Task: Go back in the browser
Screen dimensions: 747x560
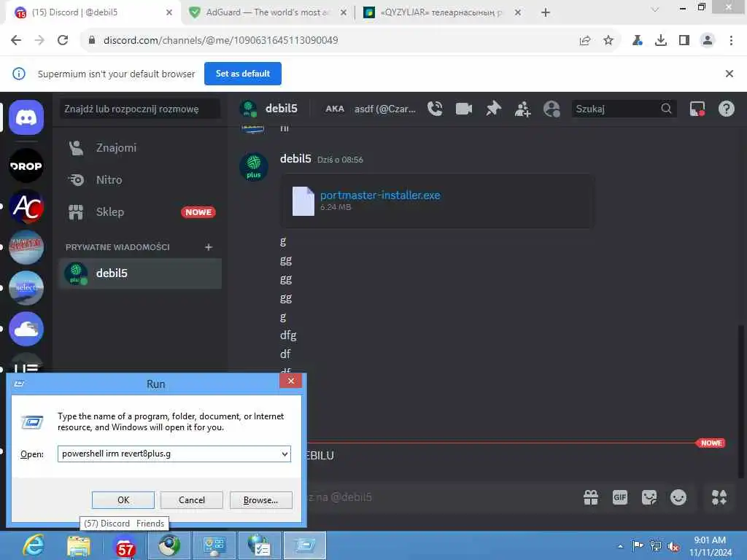Action: click(16, 40)
